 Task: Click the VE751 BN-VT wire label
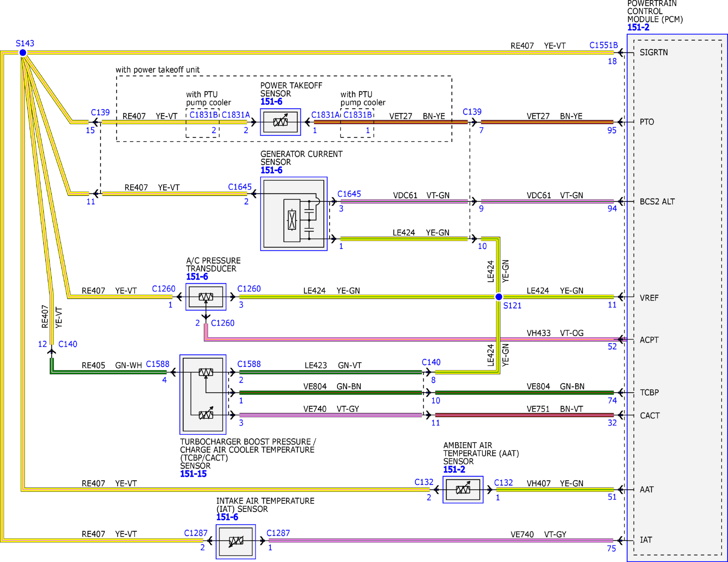[555, 409]
